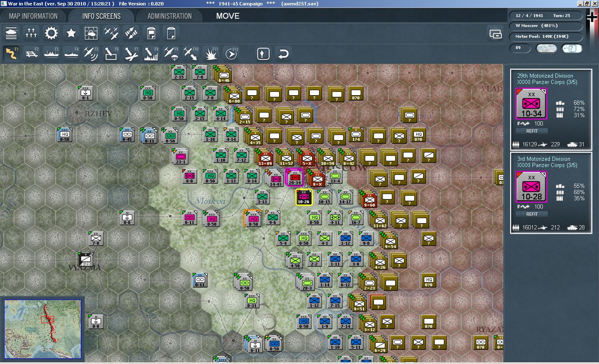Toggle REFIT for 3rd Motorized Division

pyautogui.click(x=532, y=214)
